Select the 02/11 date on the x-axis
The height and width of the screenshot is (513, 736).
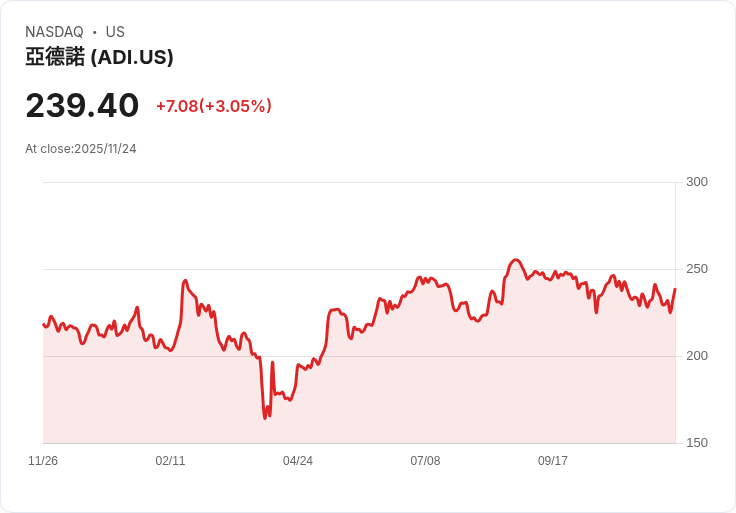[x=170, y=461]
